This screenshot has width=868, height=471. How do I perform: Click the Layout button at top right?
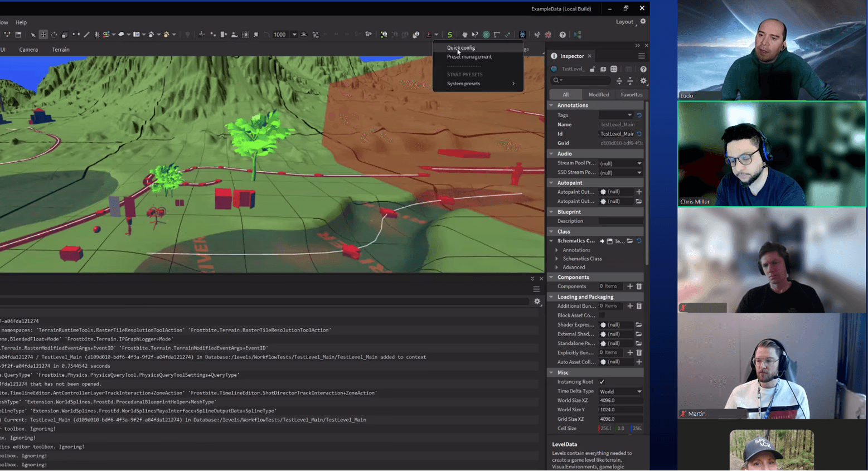pyautogui.click(x=624, y=22)
